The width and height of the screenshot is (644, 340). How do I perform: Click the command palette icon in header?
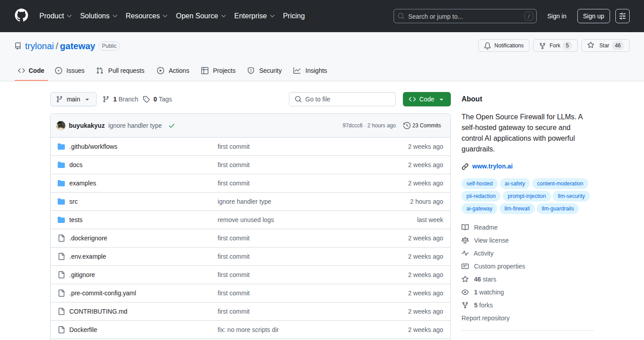pyautogui.click(x=622, y=16)
